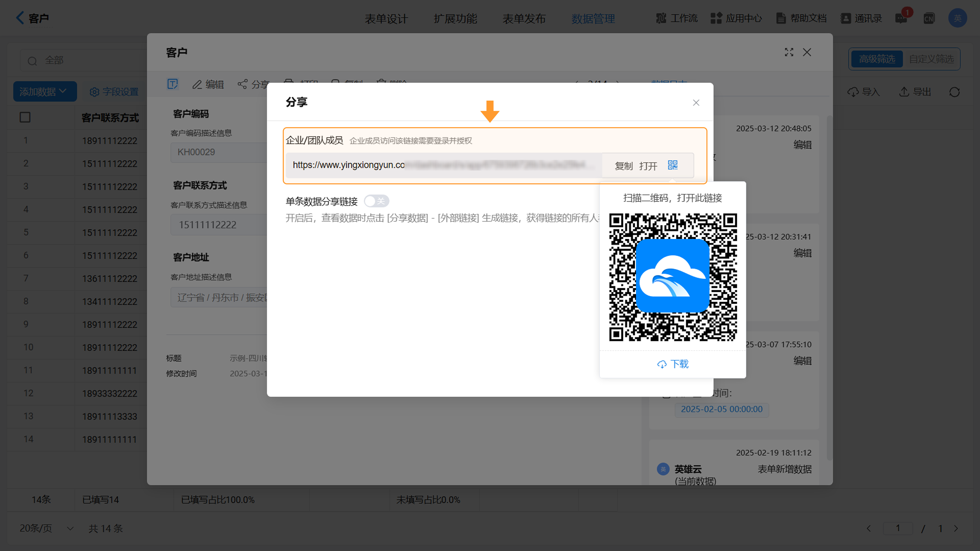This screenshot has height=551, width=980.
Task: Select row 12 with 18933332222
Action: pos(77,393)
